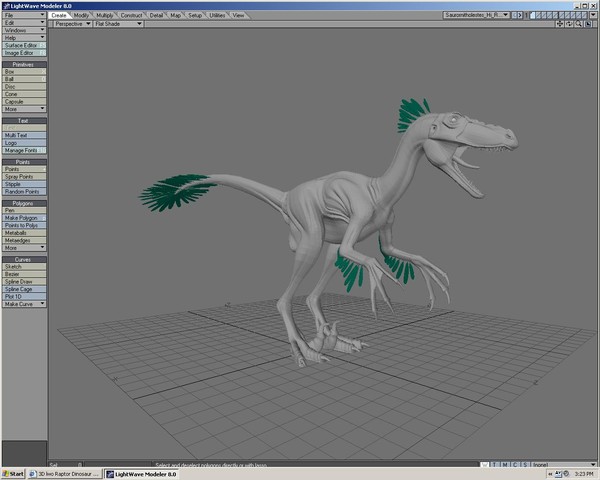
Task: Select the Capsule primitive tool
Action: (x=24, y=101)
